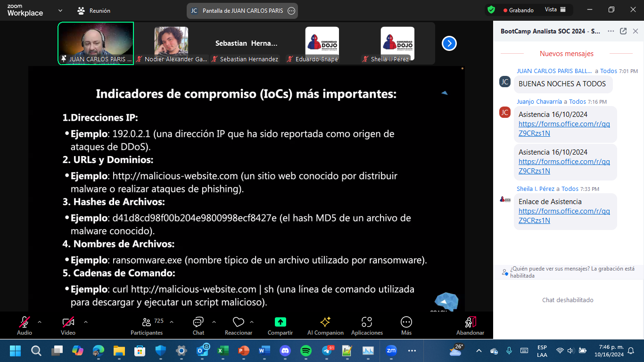Launch Copilot from the taskbar

[x=78, y=351]
